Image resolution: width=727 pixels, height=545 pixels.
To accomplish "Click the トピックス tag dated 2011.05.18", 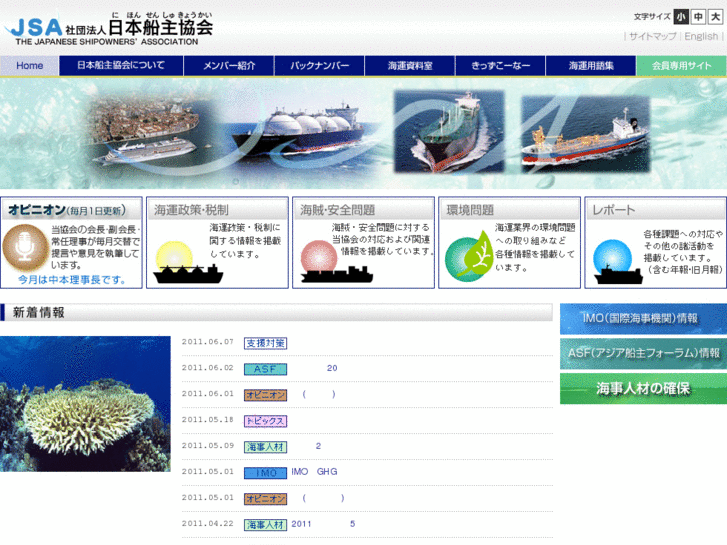I will pyautogui.click(x=266, y=421).
